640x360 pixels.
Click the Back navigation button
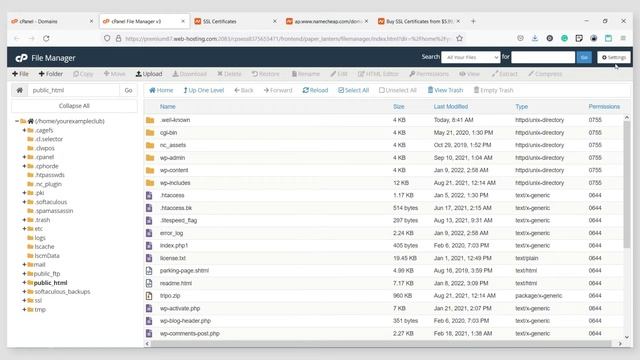click(244, 90)
